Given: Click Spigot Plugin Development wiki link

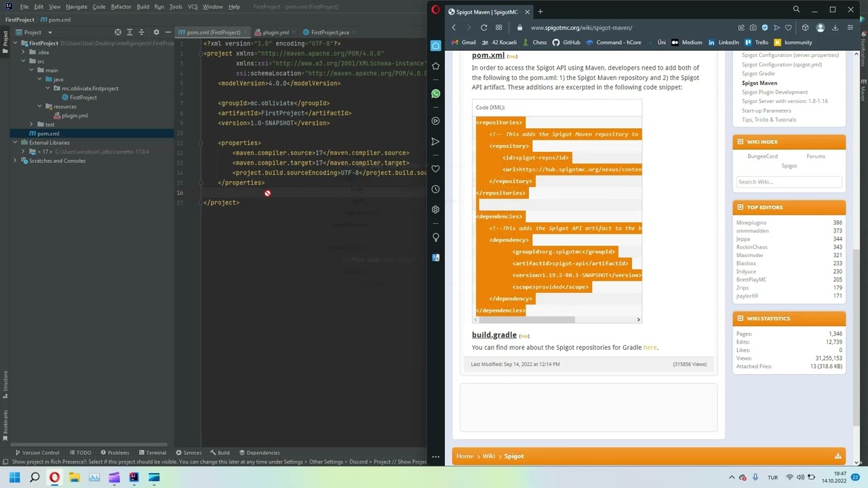Looking at the screenshot, I should pos(774,92).
